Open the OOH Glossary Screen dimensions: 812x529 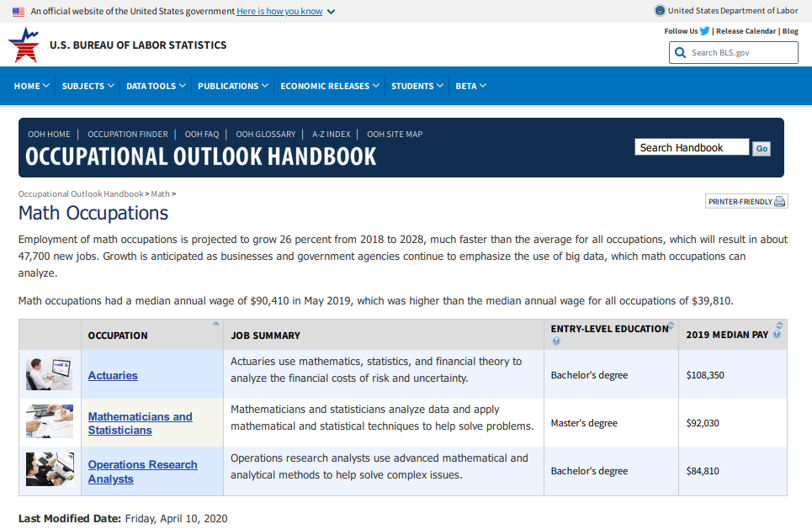pos(266,134)
